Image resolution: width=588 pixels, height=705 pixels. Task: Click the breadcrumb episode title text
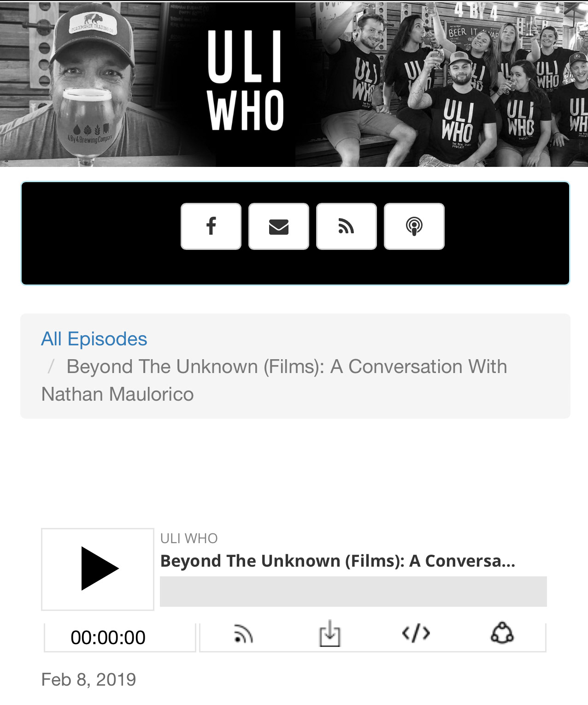tap(274, 380)
